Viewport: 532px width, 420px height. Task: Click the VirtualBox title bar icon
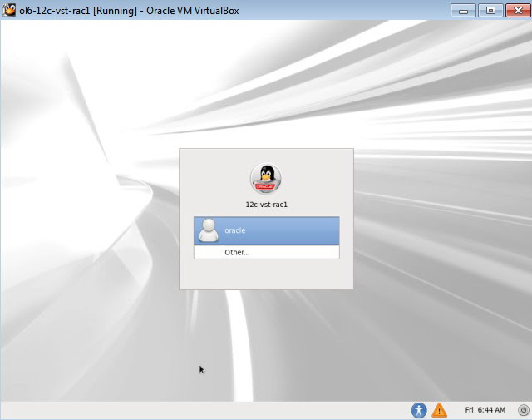point(9,10)
